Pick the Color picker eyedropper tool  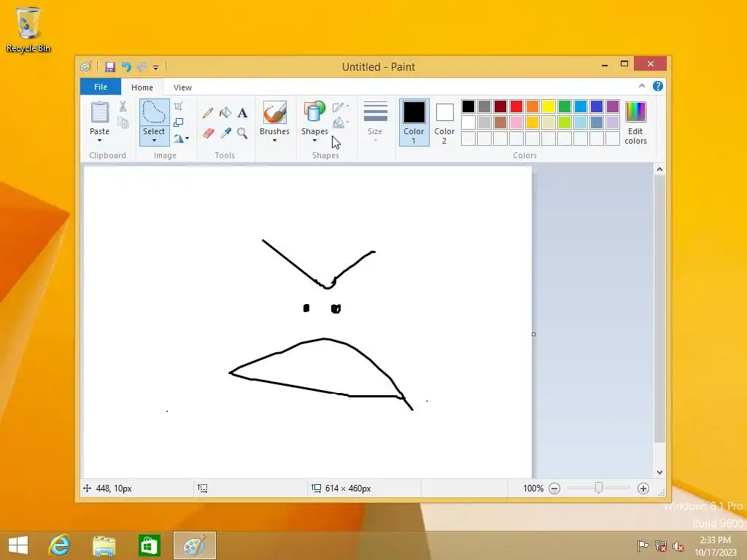pos(225,133)
